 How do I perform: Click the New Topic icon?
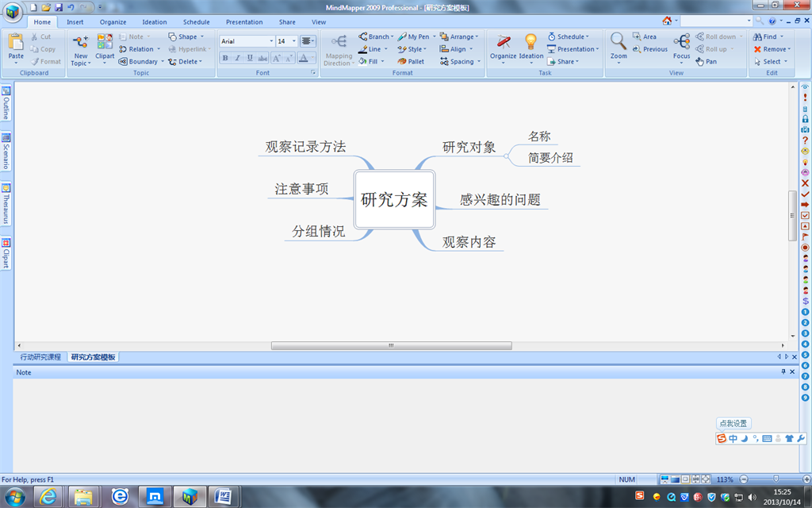pos(80,42)
